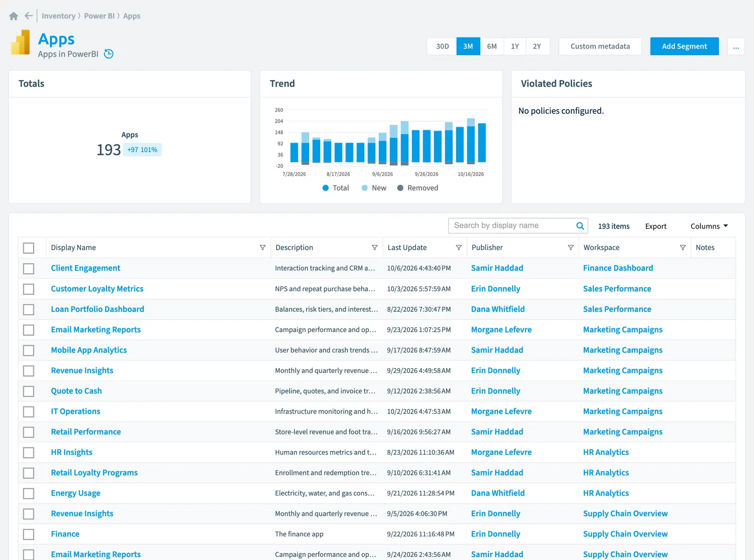
Task: Filter the Display Name column
Action: [262, 248]
